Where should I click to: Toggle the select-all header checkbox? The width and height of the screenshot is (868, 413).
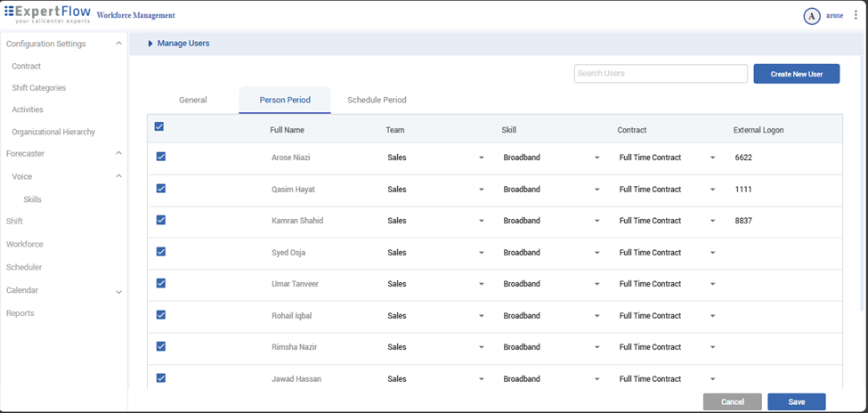pos(159,126)
